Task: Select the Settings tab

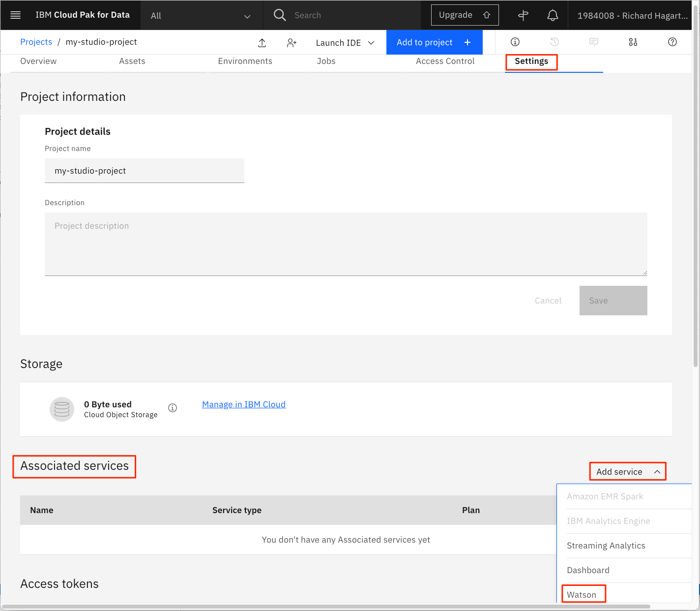Action: click(x=531, y=61)
